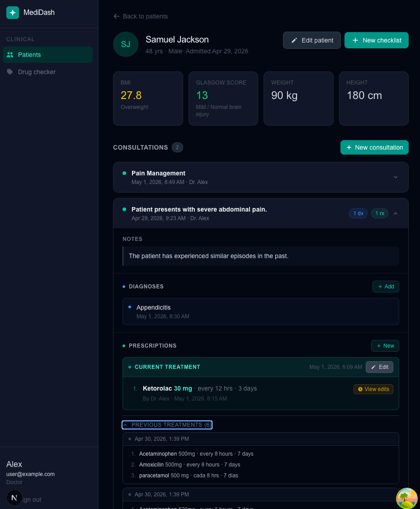Click the 1 dx badge
This screenshot has height=509, width=420.
358,213
